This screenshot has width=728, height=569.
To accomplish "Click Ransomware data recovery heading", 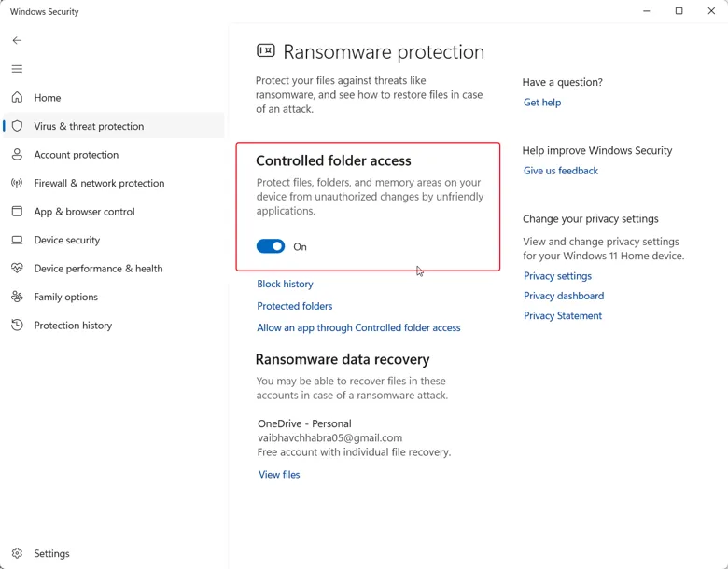I will [343, 359].
